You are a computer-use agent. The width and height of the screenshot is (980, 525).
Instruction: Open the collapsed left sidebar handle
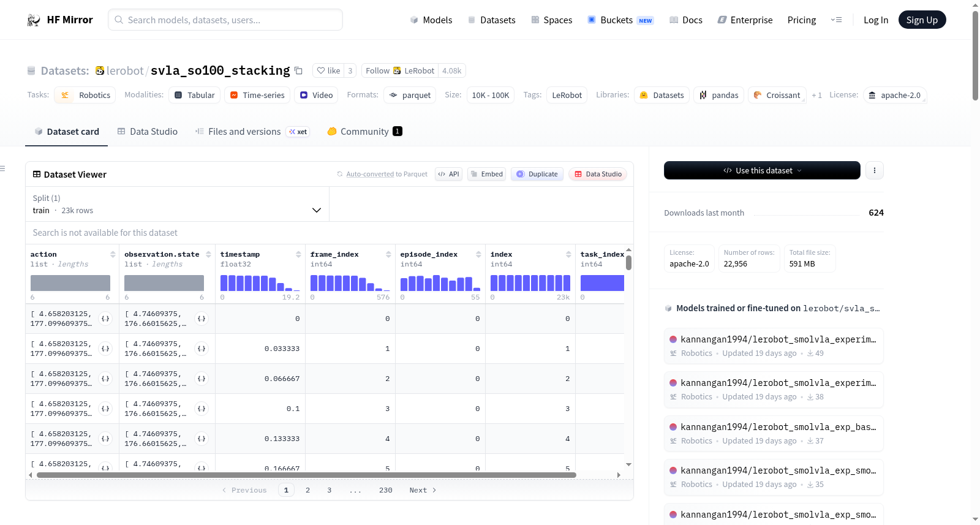(x=2, y=168)
